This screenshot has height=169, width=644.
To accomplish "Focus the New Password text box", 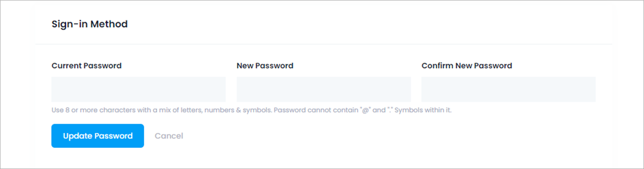I will pos(324,89).
